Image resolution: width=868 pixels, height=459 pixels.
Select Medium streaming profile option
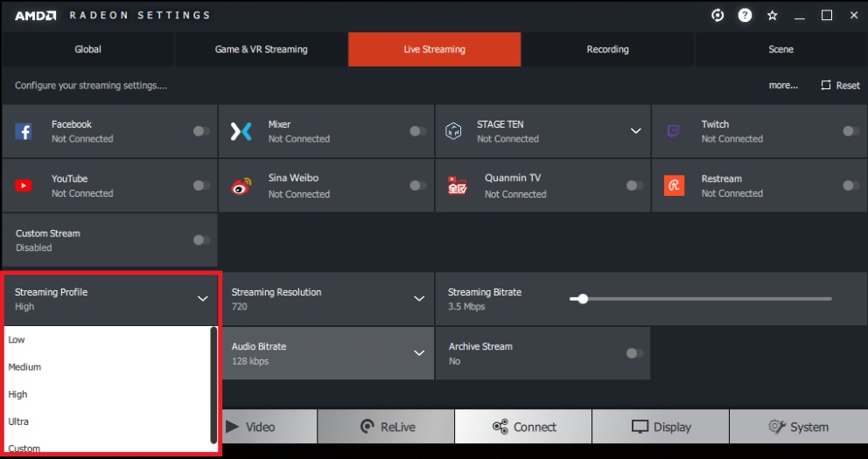pos(108,367)
